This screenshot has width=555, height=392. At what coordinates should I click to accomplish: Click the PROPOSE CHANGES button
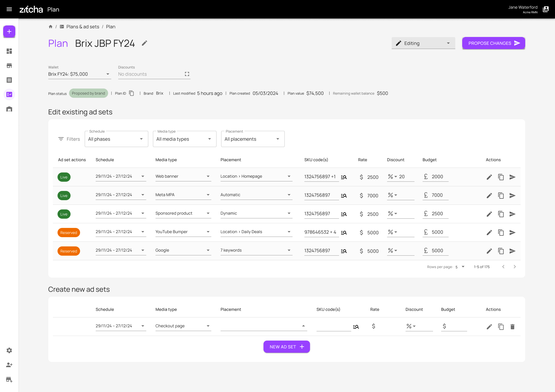coord(493,43)
